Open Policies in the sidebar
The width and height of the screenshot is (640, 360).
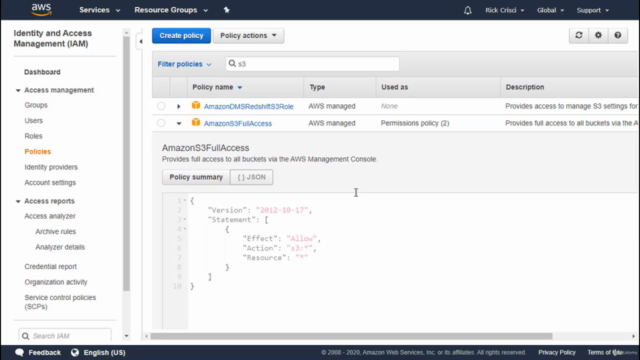coord(38,151)
